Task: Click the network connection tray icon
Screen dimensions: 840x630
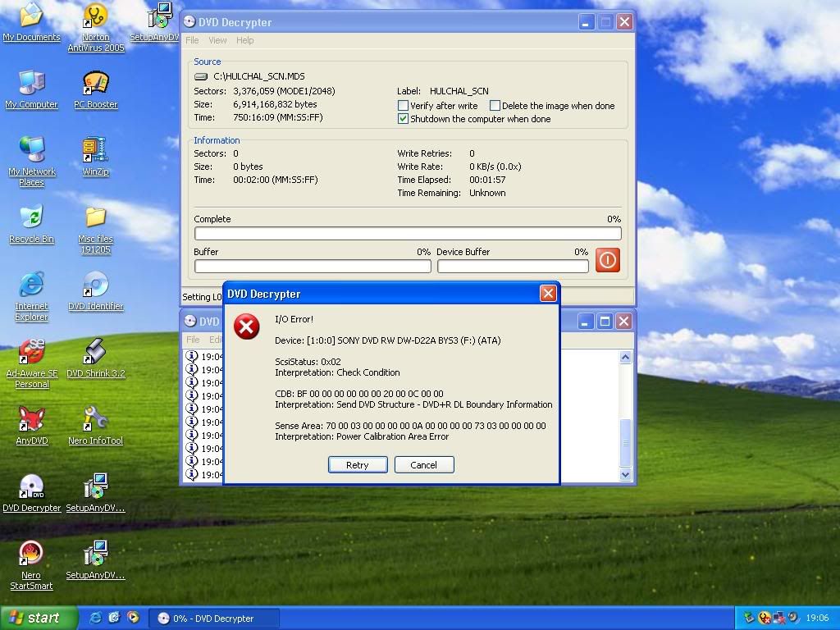Action: [x=778, y=618]
